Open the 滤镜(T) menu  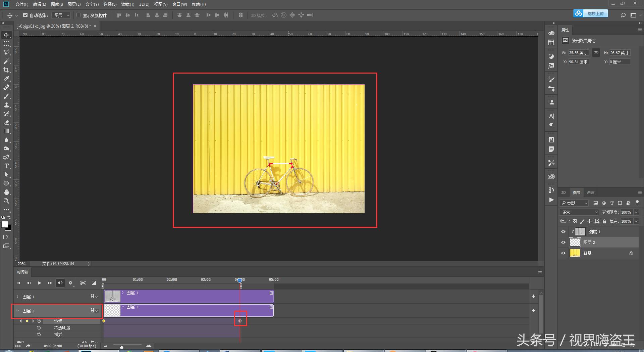point(127,4)
